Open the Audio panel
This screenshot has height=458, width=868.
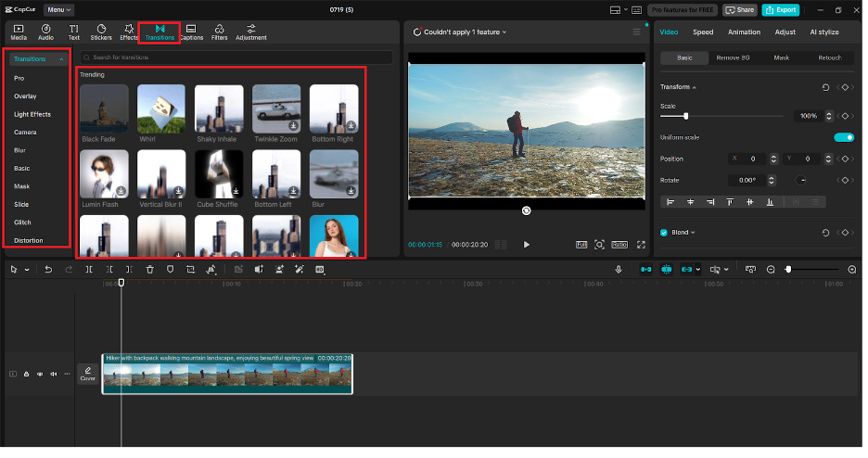[x=46, y=32]
